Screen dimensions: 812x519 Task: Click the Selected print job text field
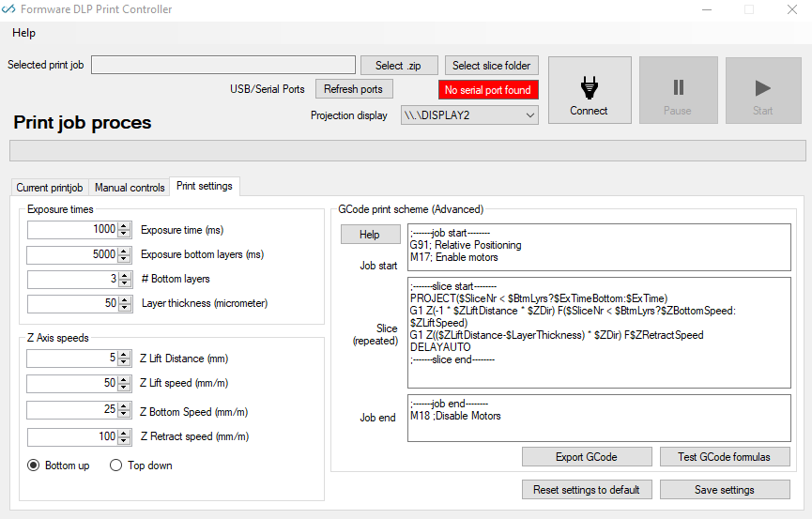224,66
